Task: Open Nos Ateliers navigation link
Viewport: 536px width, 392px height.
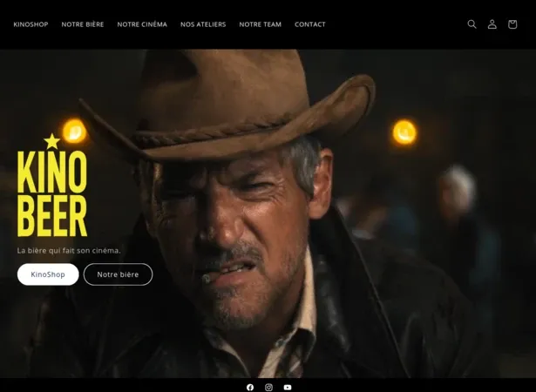Action: 203,24
